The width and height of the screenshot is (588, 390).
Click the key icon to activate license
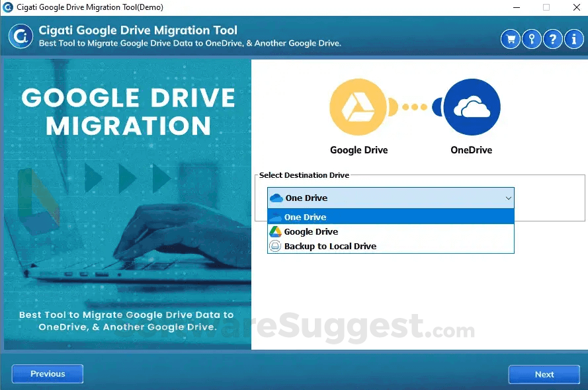tap(531, 39)
